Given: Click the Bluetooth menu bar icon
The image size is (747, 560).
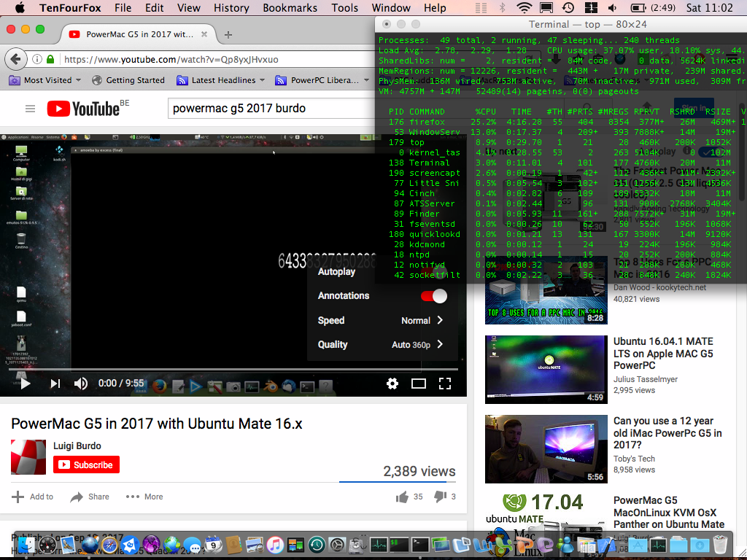Looking at the screenshot, I should tap(502, 8).
